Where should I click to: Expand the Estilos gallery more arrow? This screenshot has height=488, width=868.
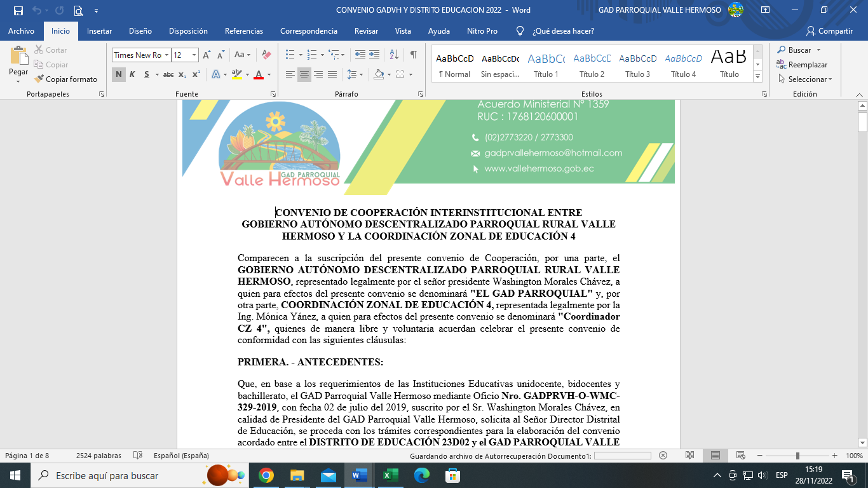click(757, 76)
